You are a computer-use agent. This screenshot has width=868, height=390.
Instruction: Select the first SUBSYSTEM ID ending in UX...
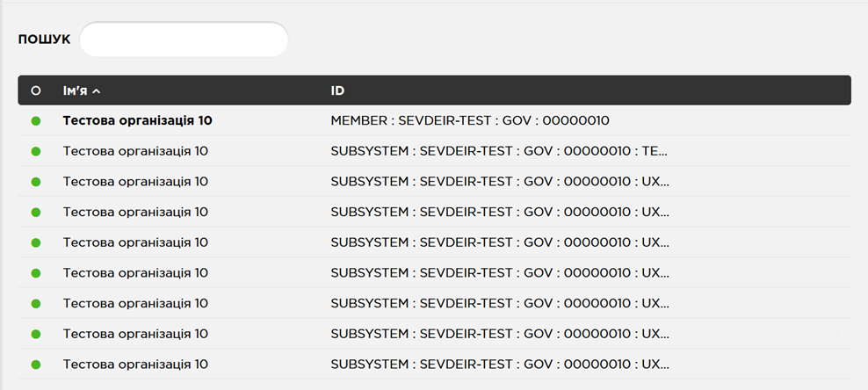pos(498,182)
